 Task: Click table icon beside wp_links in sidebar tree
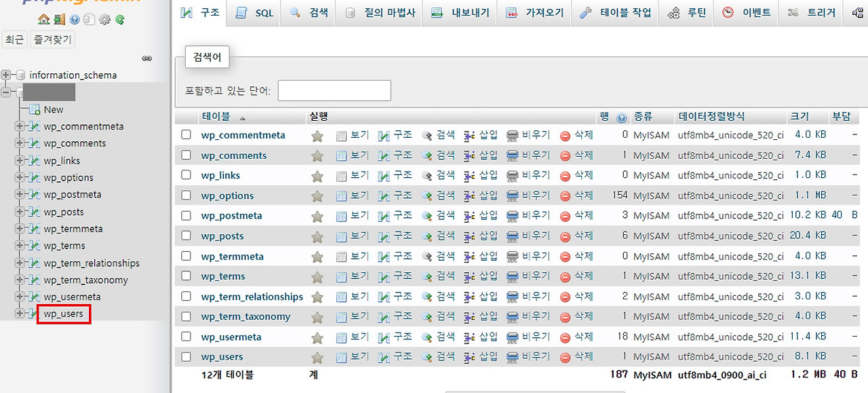pyautogui.click(x=35, y=161)
